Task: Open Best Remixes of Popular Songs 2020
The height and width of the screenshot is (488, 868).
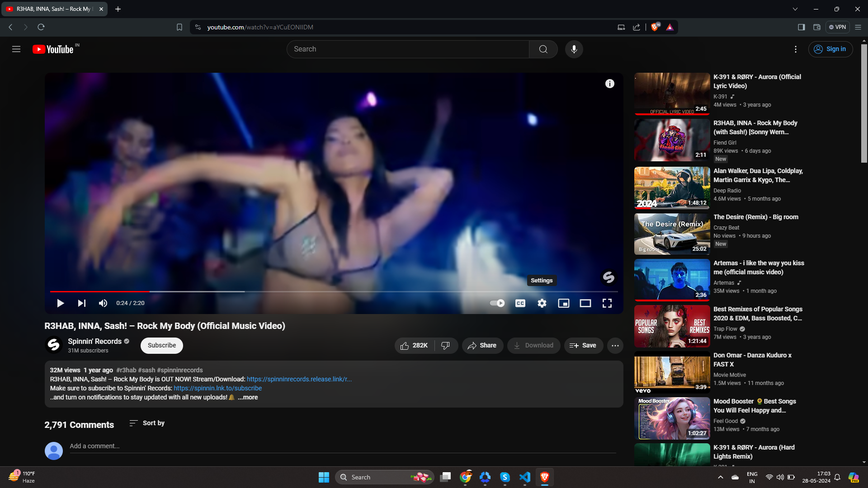Action: (x=758, y=314)
